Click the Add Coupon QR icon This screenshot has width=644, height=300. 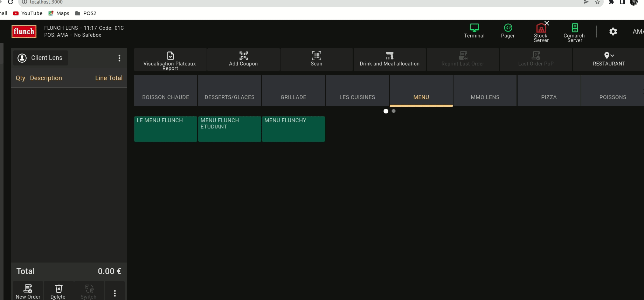pyautogui.click(x=243, y=56)
